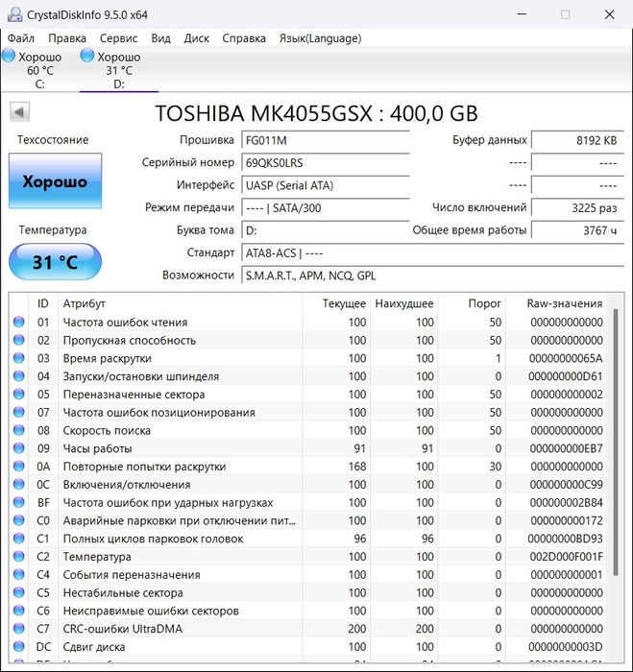Click status icon for 09 Часы работы
The image size is (633, 672).
pos(19,448)
